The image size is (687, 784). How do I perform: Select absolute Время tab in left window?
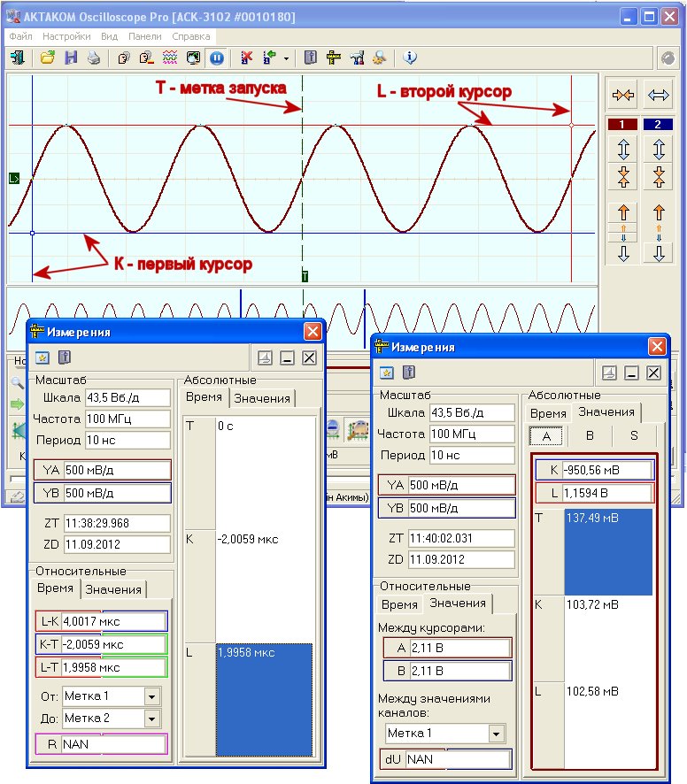pos(204,397)
